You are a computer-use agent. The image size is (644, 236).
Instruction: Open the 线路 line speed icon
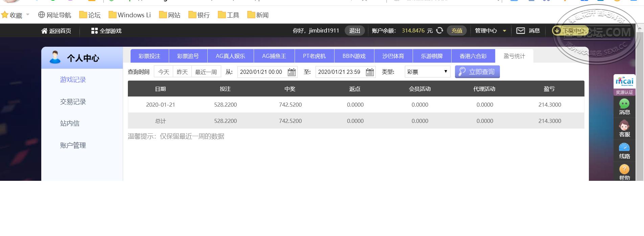coord(624,147)
